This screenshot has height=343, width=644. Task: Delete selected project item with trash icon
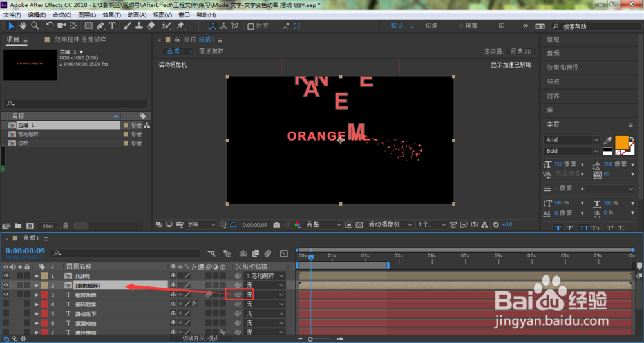coord(66,226)
